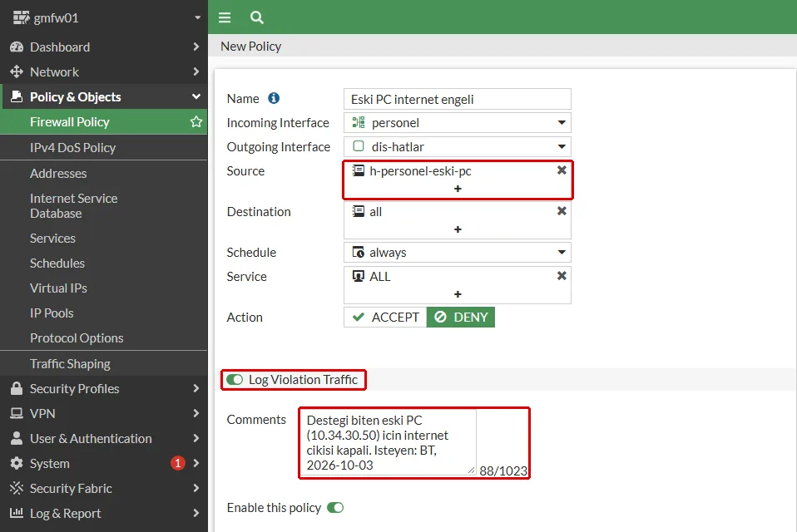Expand the Network menu chevron
Screen dimensions: 797x532
pyautogui.click(x=196, y=71)
